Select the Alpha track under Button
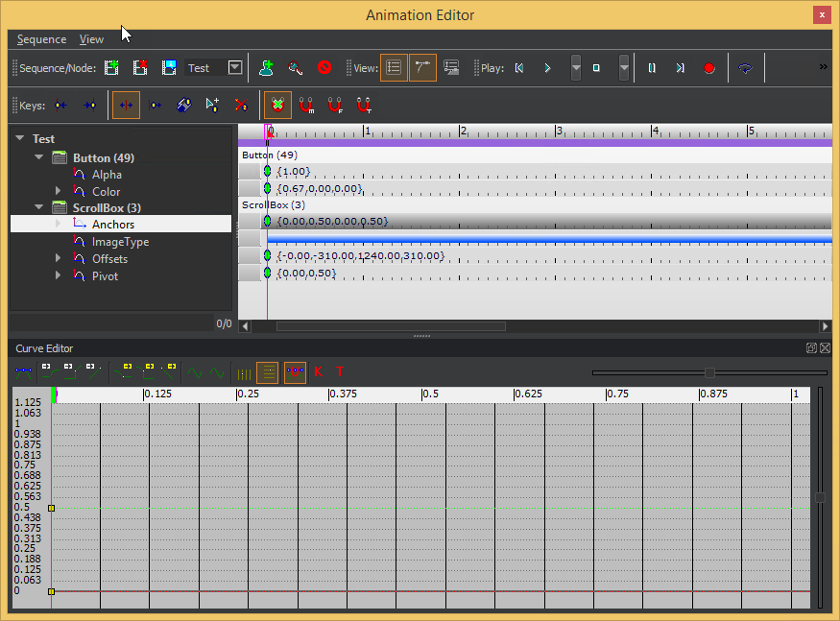840x621 pixels. (107, 175)
